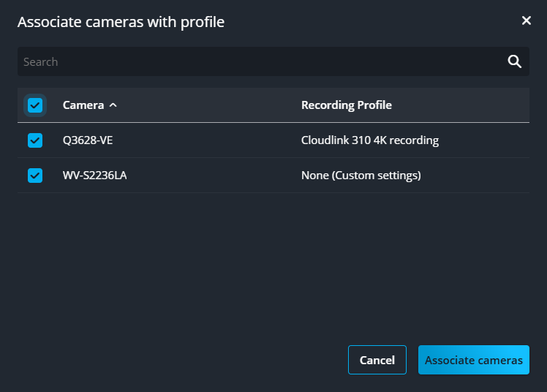Uncheck the Q3628-VE camera checkbox
Viewport: 547px width, 392px height.
point(35,140)
